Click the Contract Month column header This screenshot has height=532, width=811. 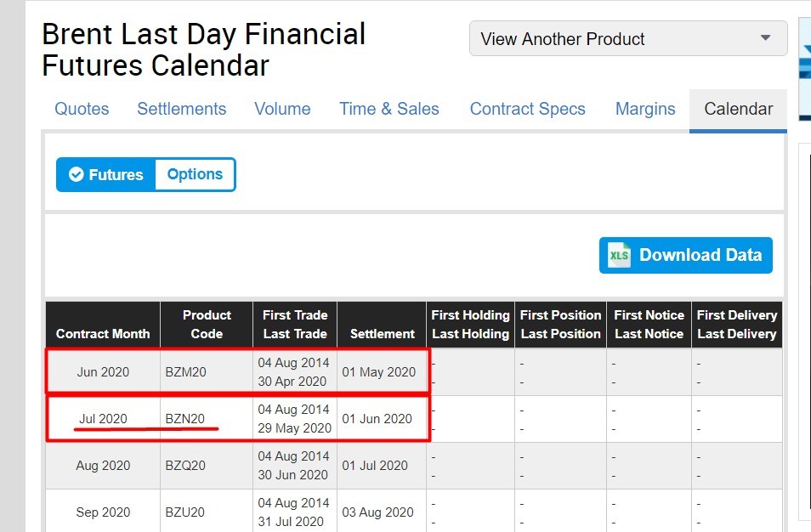point(103,334)
